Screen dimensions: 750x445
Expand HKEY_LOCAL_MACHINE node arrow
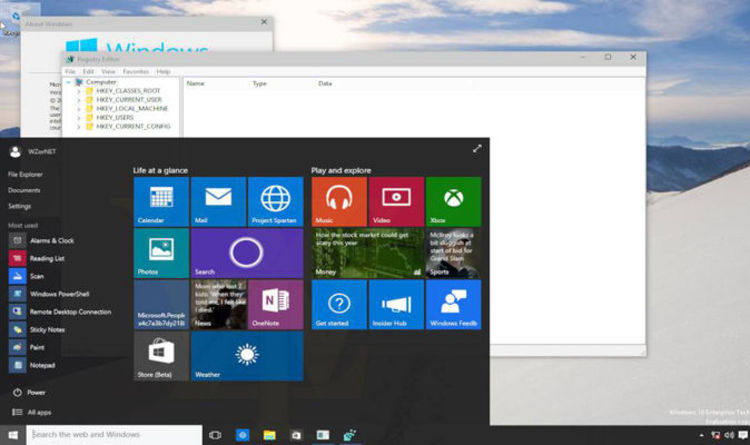click(79, 109)
